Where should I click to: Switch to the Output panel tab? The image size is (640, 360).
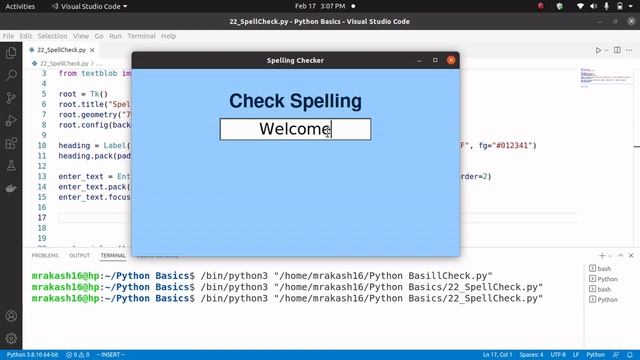point(79,256)
